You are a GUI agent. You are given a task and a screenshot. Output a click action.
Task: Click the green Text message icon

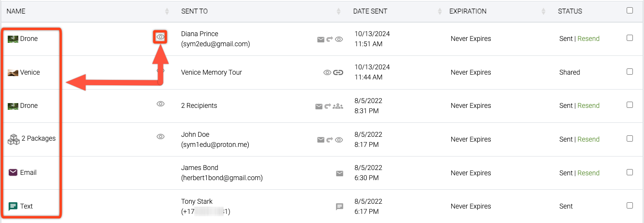13,206
